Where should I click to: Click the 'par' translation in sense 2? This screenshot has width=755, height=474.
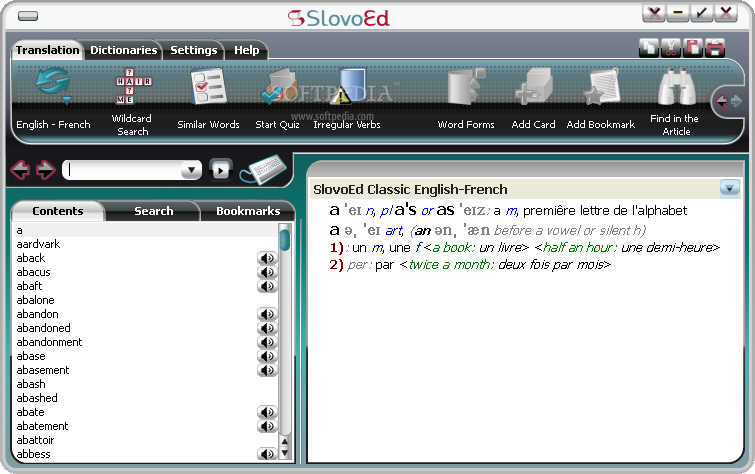coord(384,265)
